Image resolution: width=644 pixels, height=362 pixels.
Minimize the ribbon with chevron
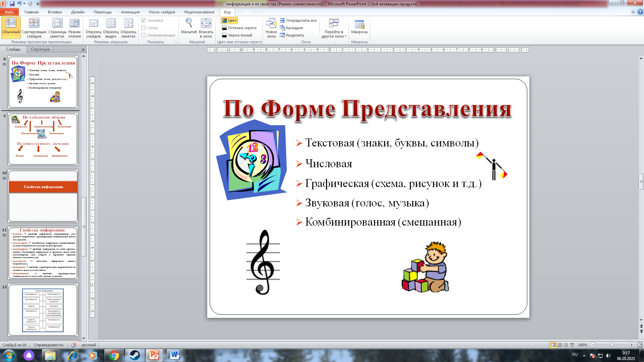tap(633, 12)
